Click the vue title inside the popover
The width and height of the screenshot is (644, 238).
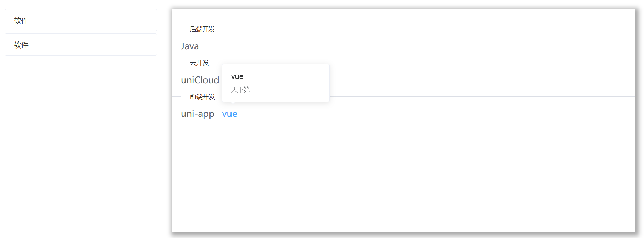[x=237, y=76]
